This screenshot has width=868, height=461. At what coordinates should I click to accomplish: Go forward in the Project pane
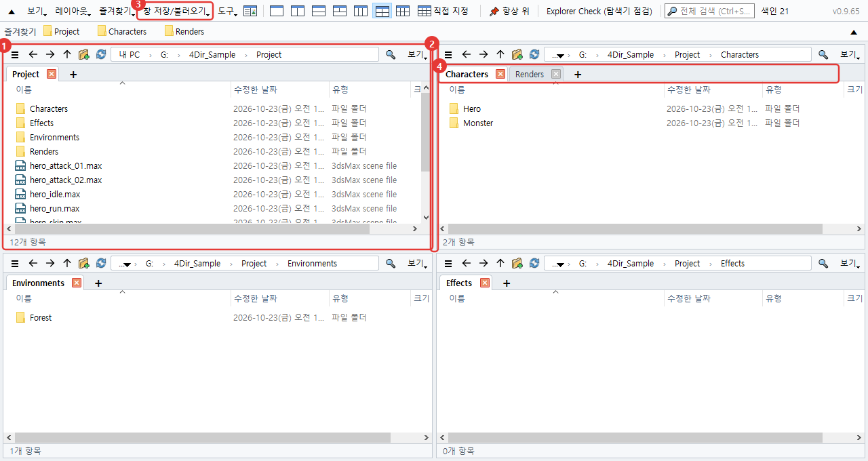coord(50,55)
